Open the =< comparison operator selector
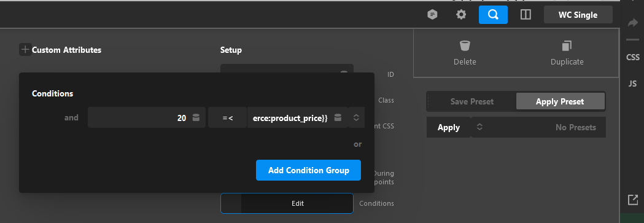This screenshot has height=223, width=644. point(228,118)
